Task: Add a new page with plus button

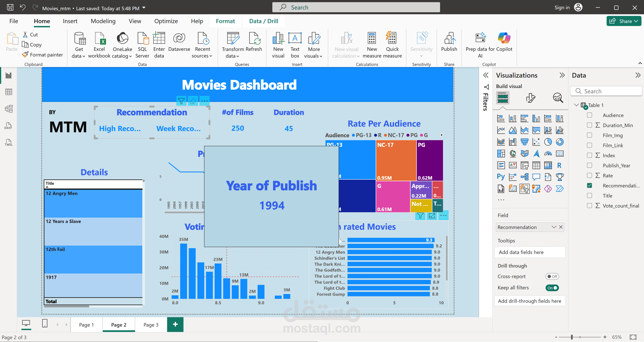Action: click(x=175, y=325)
